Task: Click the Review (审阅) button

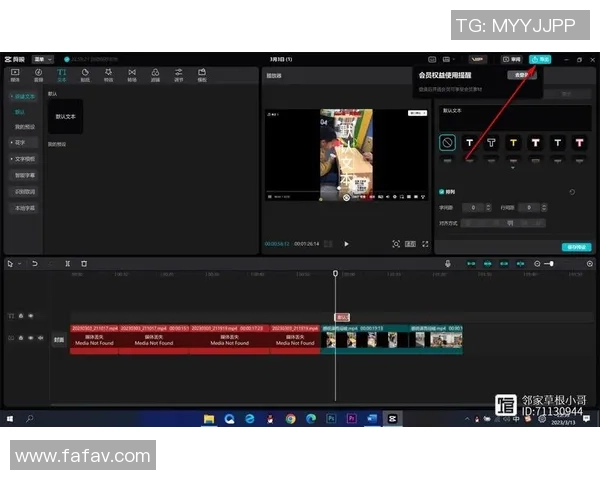Action: pos(512,59)
